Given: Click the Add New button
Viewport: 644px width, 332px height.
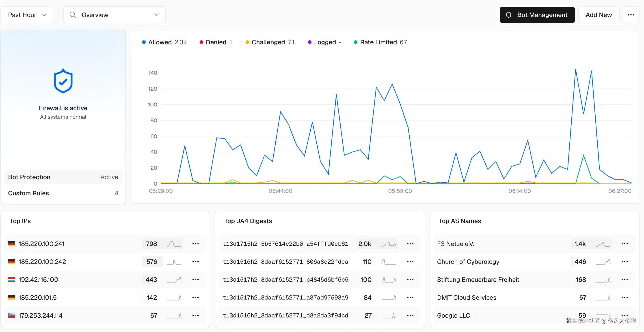Looking at the screenshot, I should (x=599, y=15).
